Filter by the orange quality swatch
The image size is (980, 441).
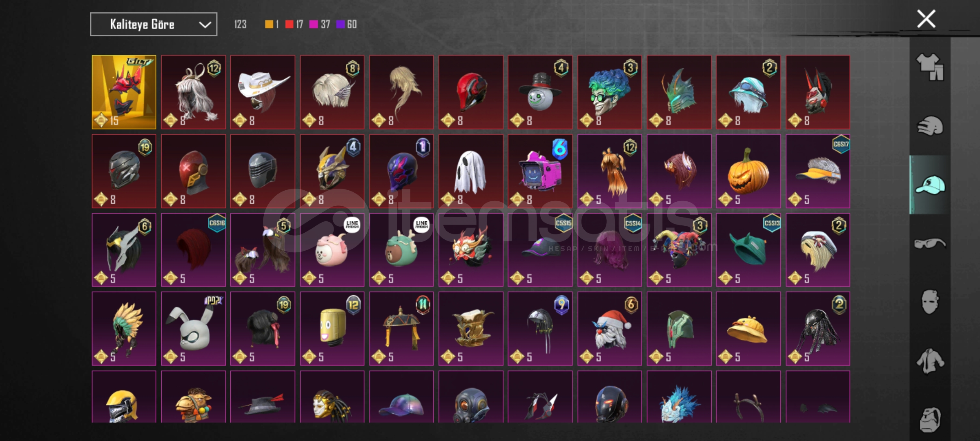point(269,24)
